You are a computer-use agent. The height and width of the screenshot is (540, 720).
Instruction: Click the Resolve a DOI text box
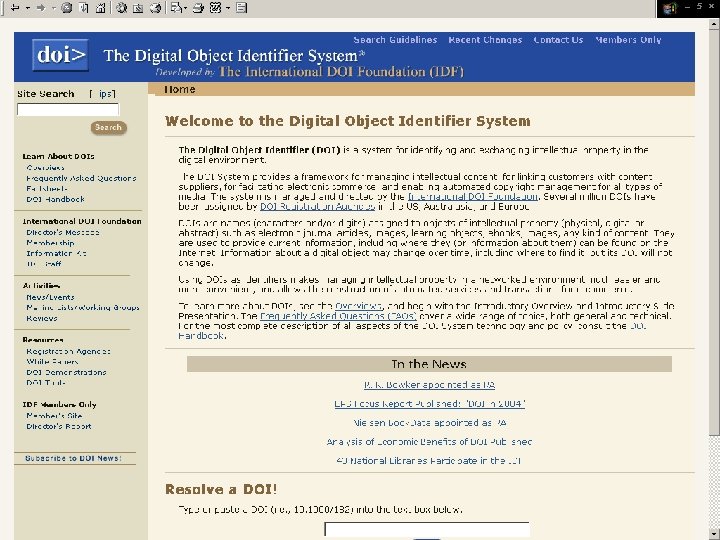tap(427, 529)
